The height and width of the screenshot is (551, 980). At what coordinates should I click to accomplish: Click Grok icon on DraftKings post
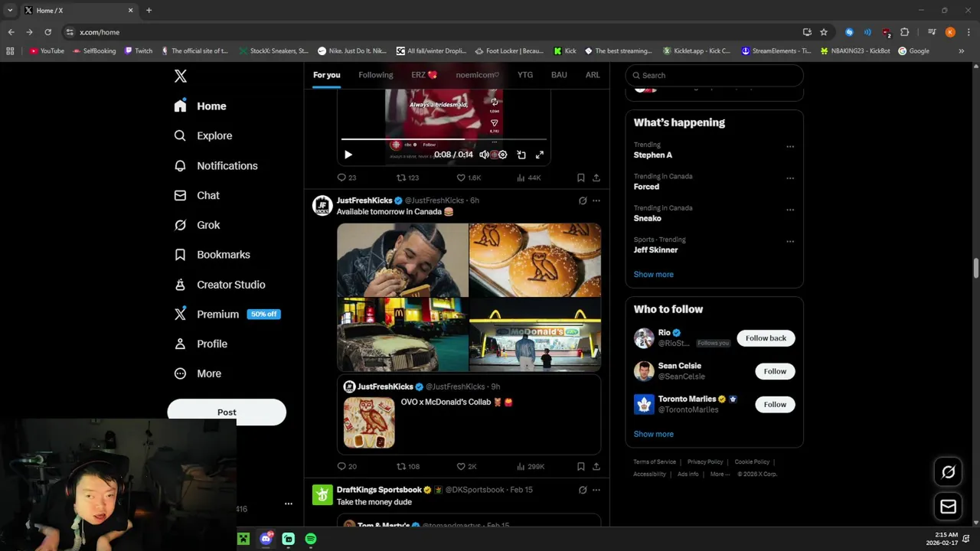(x=583, y=490)
